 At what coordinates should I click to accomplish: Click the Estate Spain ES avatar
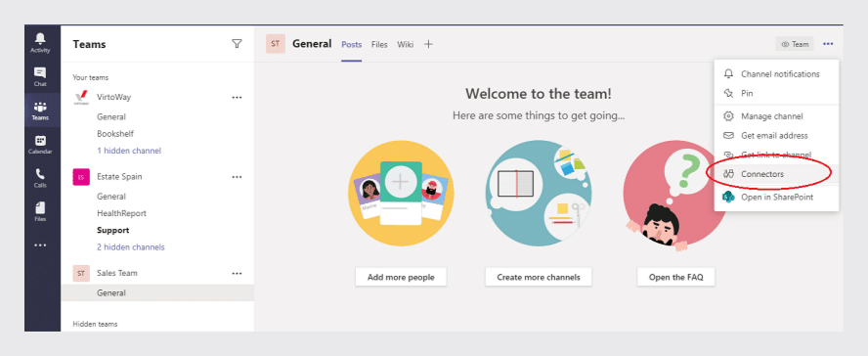[x=81, y=177]
